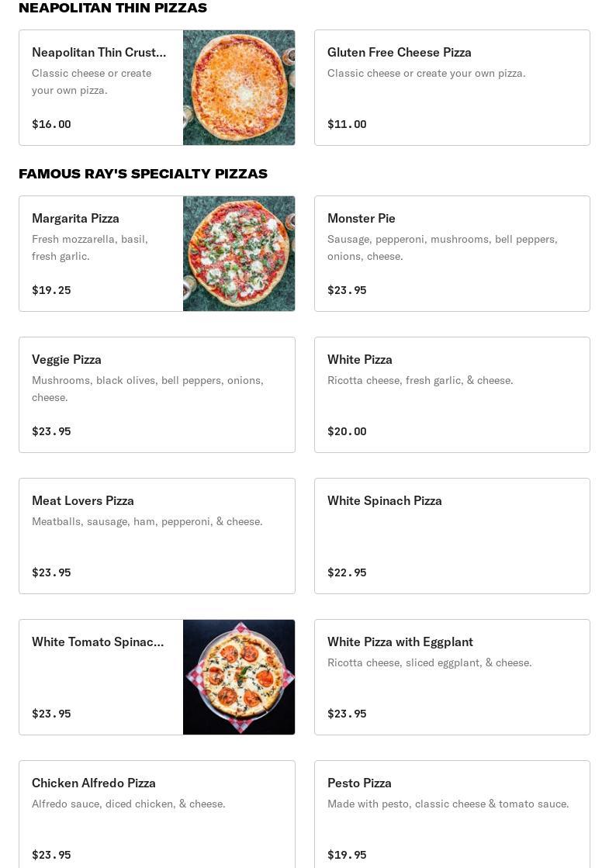Click the Margarita Pizza title

(x=75, y=219)
